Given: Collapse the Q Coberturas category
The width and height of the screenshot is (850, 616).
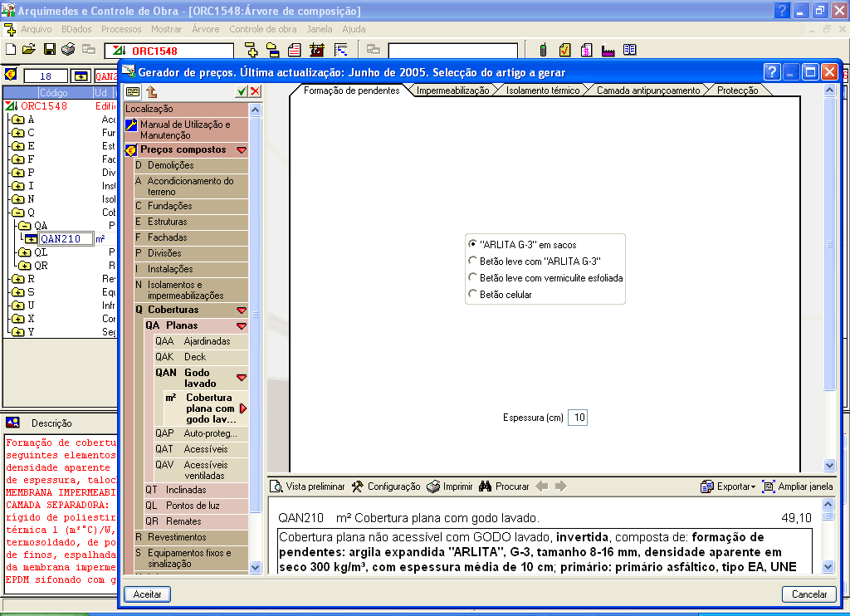Looking at the screenshot, I should pyautogui.click(x=242, y=310).
